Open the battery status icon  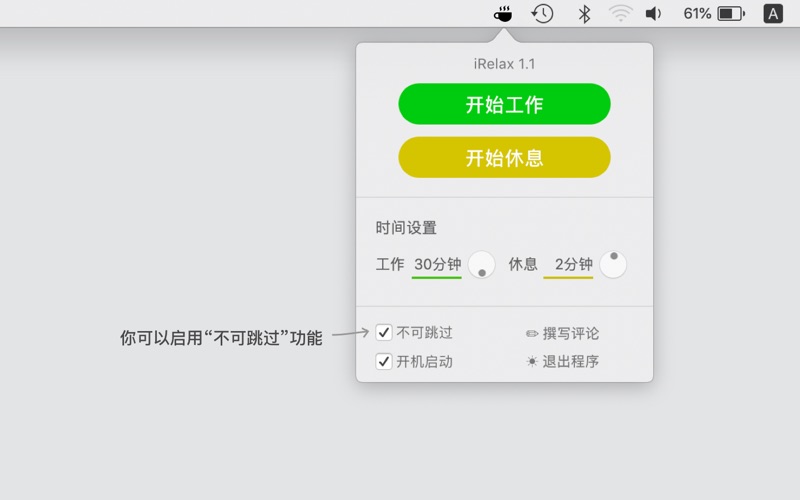pos(731,14)
